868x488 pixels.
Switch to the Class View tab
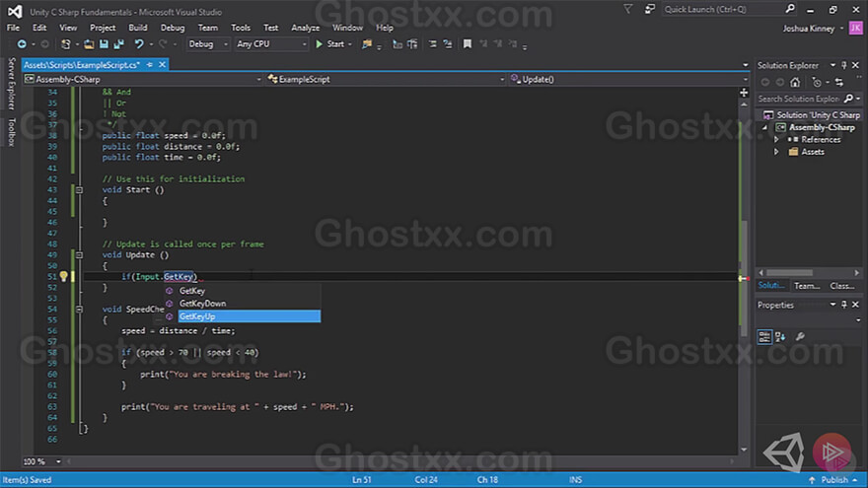842,286
